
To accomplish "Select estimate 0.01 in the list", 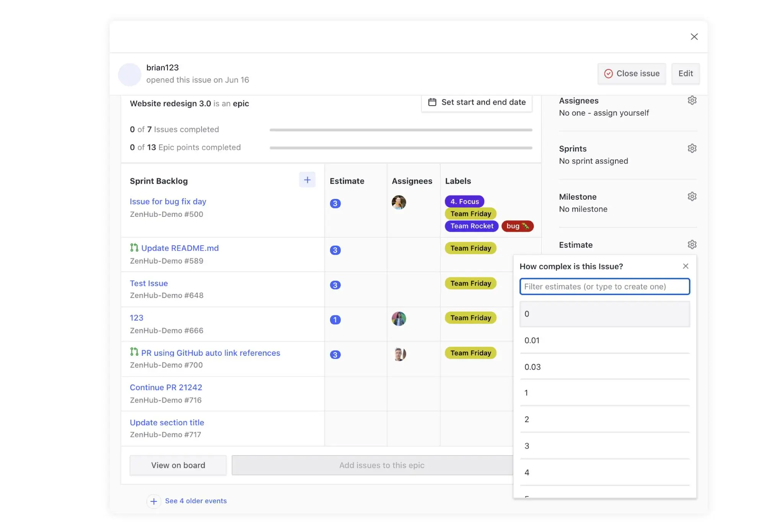I will pos(604,340).
